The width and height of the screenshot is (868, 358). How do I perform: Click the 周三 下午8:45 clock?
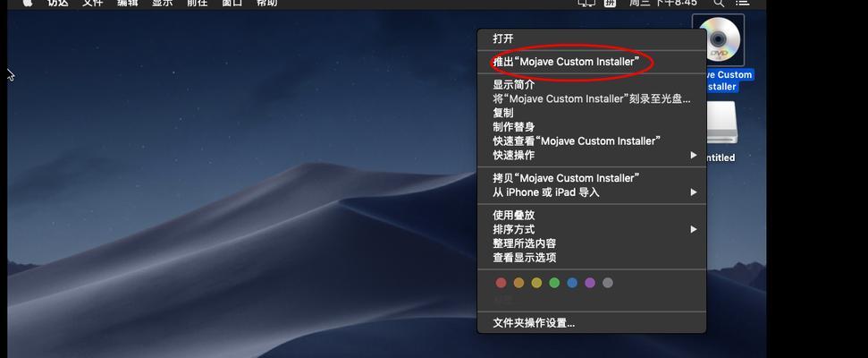tap(662, 3)
